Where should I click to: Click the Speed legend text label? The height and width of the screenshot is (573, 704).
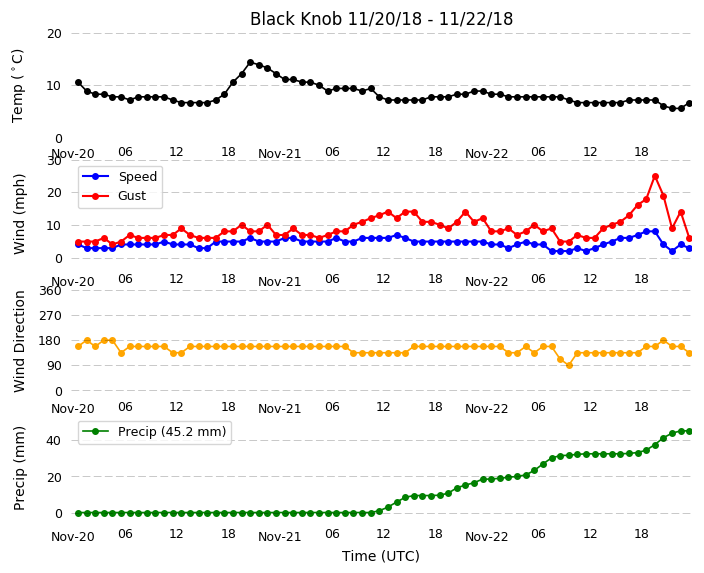pos(138,176)
